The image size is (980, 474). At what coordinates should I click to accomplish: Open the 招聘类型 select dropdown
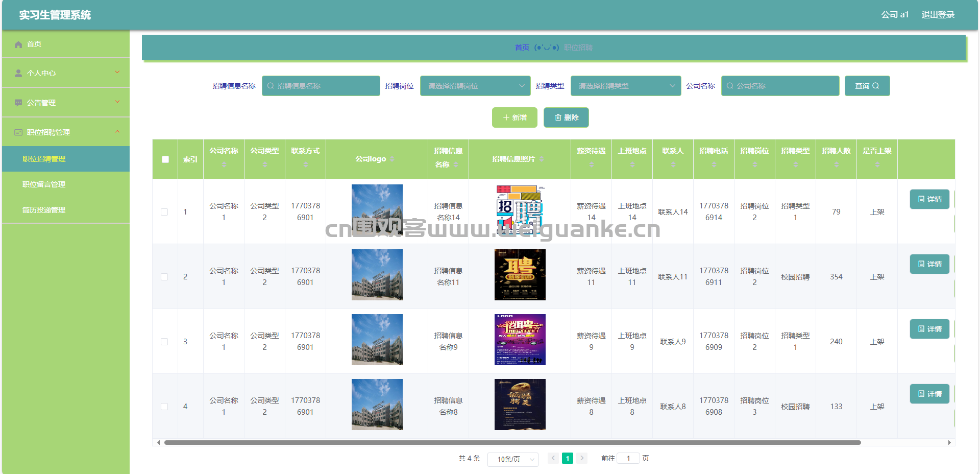tap(626, 86)
